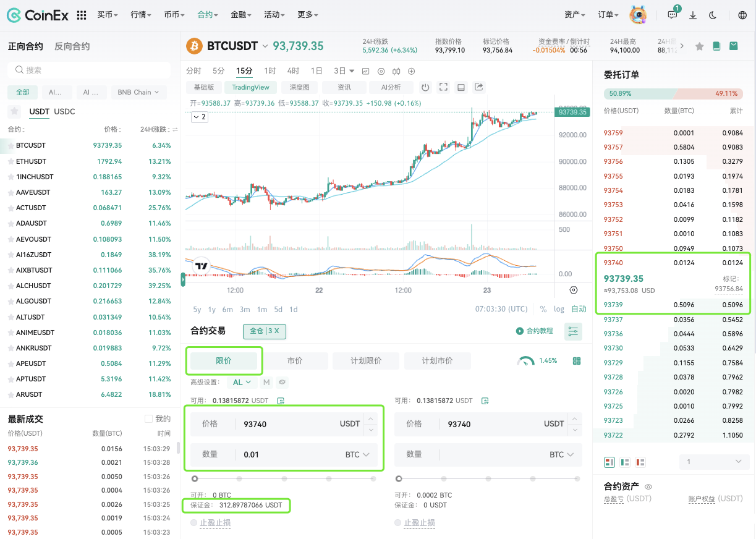Switch chart to 深度图 view

[x=299, y=87]
